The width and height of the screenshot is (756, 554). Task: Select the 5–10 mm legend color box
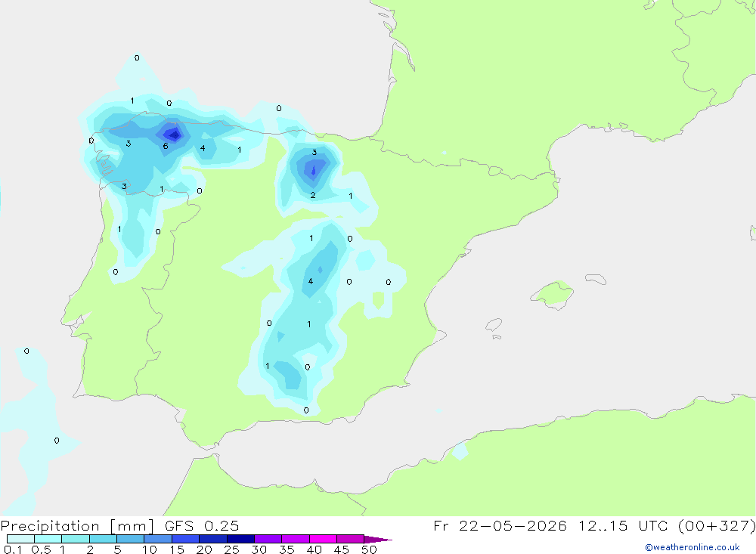[130, 539]
